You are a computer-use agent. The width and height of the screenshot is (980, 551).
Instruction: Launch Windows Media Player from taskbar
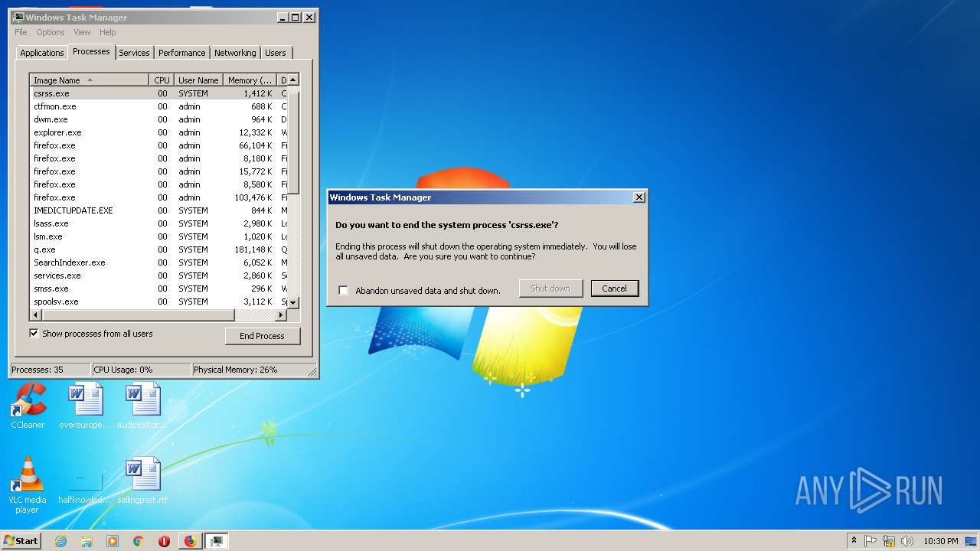click(113, 541)
